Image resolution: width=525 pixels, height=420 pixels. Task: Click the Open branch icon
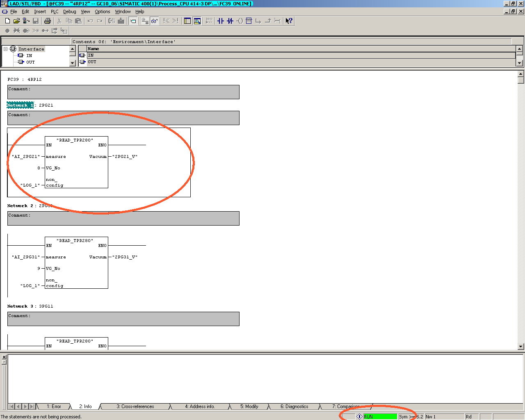click(258, 21)
